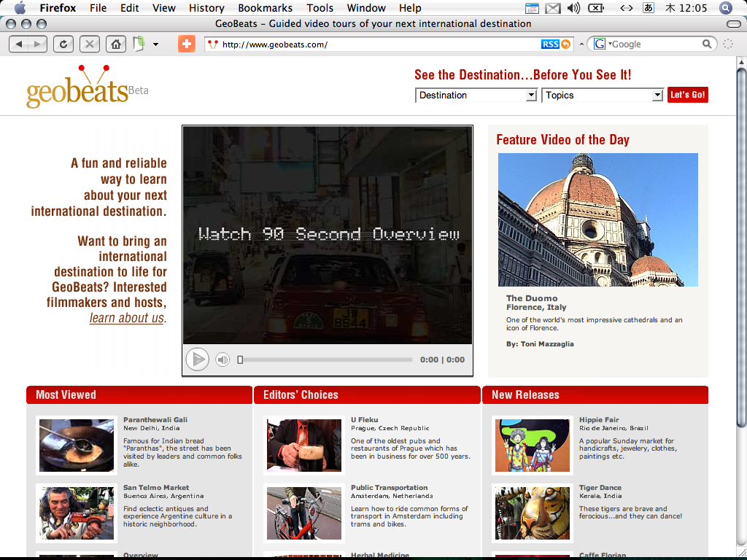
Task: Follow the 'learn about us' link
Action: pyautogui.click(x=126, y=318)
